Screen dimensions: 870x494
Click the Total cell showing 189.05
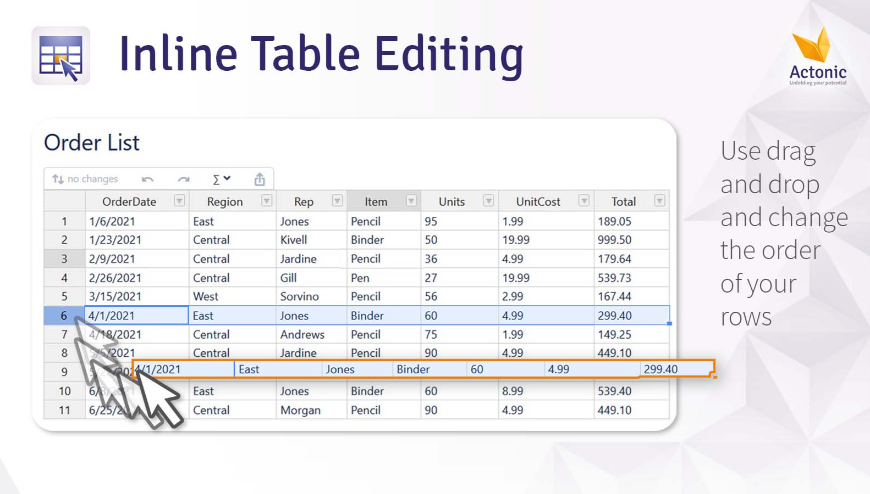(x=631, y=221)
